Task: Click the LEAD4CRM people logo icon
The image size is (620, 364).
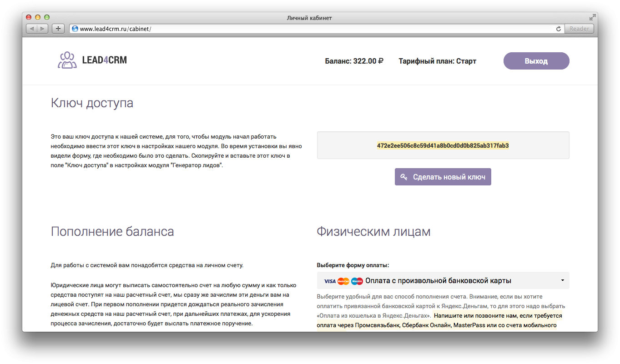Action: [x=67, y=60]
